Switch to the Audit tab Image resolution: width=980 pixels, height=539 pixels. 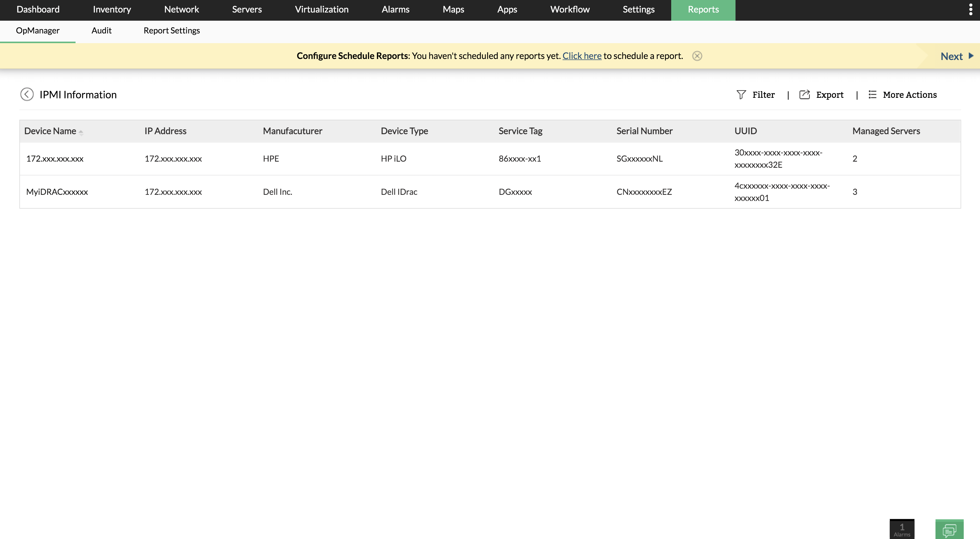click(x=101, y=30)
